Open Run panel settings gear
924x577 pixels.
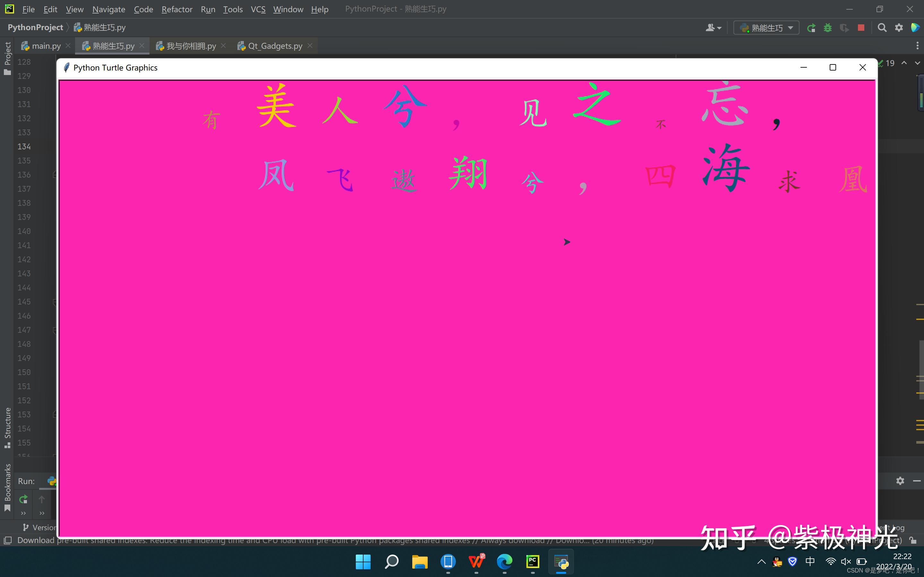[900, 481]
